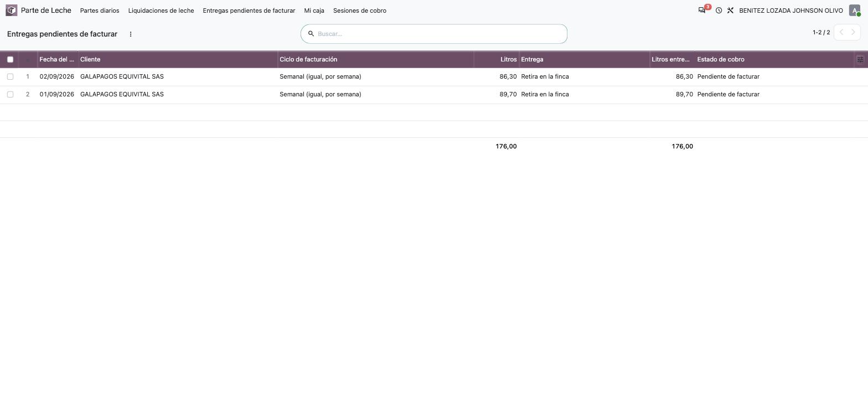The image size is (868, 411).
Task: Open the debug tools wrench icon
Action: click(730, 11)
